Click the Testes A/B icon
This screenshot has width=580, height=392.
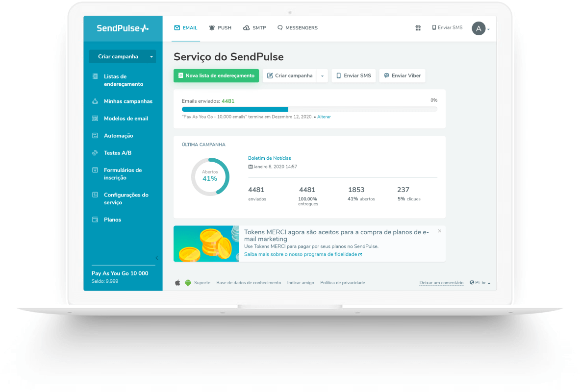(x=95, y=153)
